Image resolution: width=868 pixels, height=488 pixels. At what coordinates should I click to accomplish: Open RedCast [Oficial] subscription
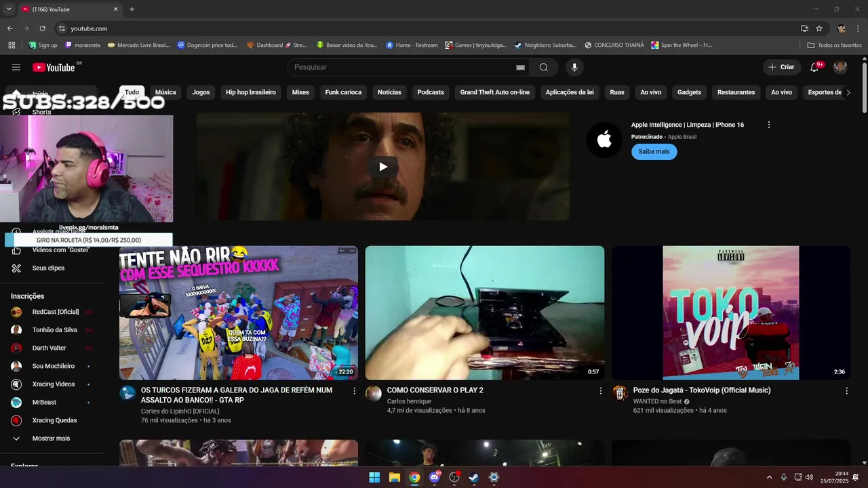click(x=52, y=312)
